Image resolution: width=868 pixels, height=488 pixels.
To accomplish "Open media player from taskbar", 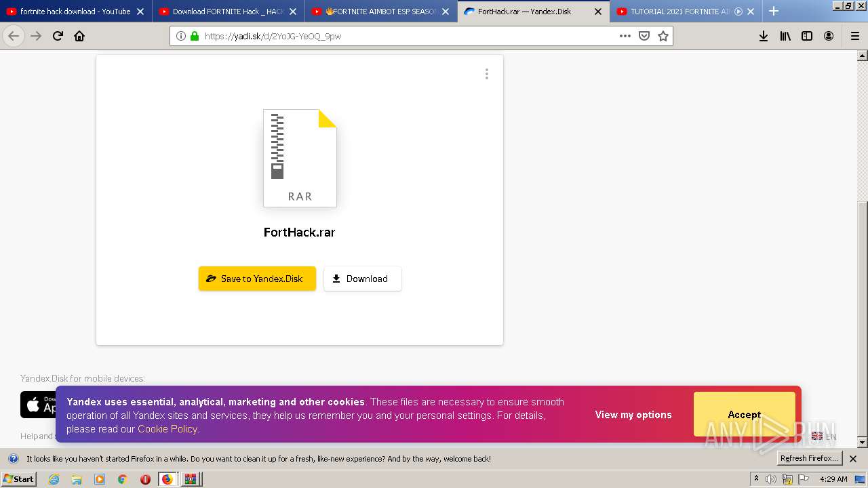I will pyautogui.click(x=100, y=479).
